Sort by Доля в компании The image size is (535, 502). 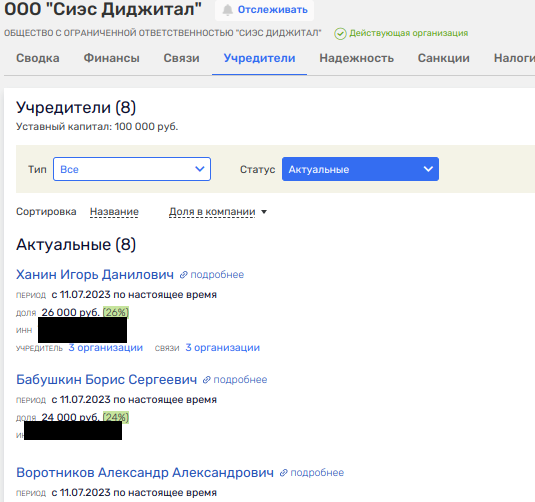(x=212, y=212)
